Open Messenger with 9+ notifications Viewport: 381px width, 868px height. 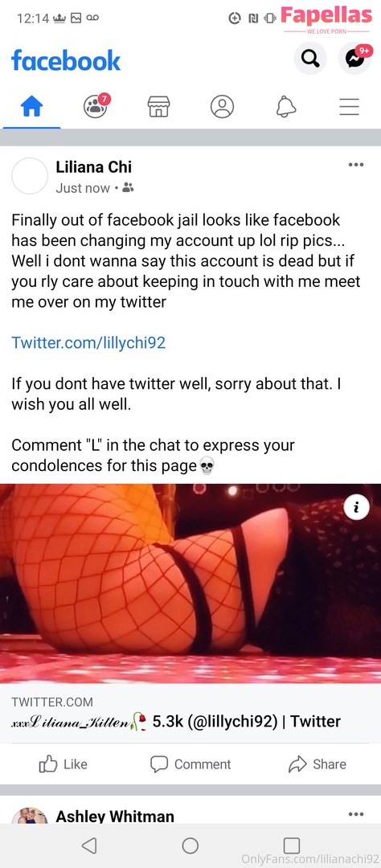[x=355, y=58]
